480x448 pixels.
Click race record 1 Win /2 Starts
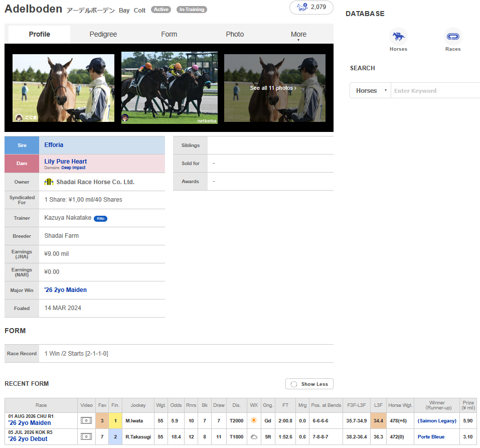tap(76, 354)
